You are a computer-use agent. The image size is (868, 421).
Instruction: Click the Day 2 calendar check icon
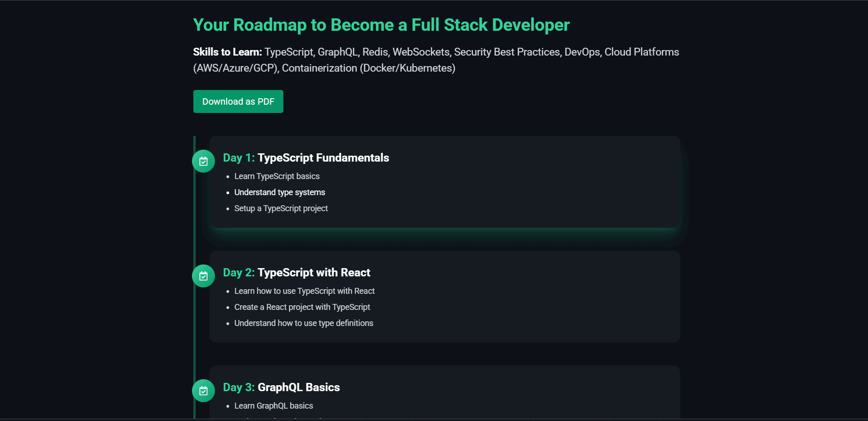(x=203, y=276)
